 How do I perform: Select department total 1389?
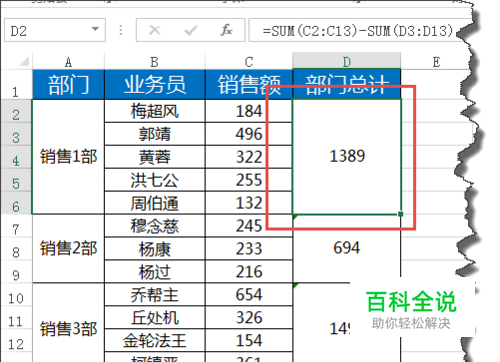click(347, 156)
